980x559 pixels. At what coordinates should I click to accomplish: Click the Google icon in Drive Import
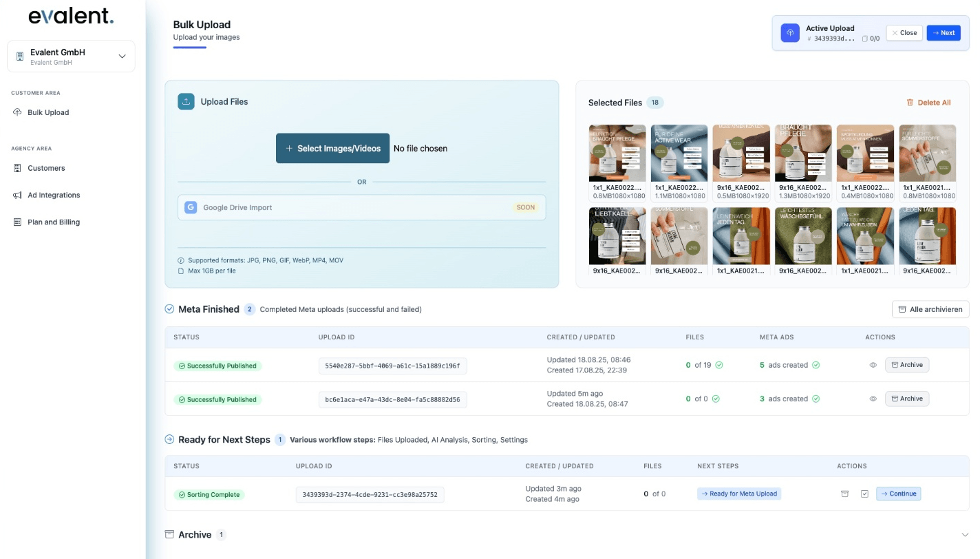pos(190,207)
